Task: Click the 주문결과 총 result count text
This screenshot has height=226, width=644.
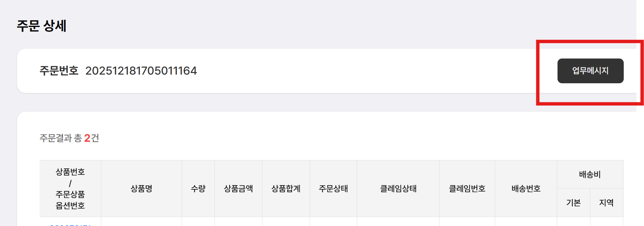Action: pyautogui.click(x=60, y=138)
